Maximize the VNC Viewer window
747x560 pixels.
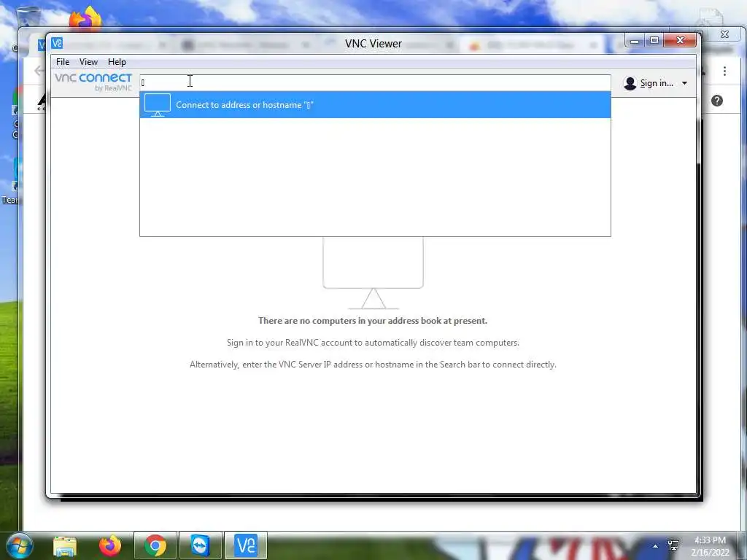tap(654, 41)
